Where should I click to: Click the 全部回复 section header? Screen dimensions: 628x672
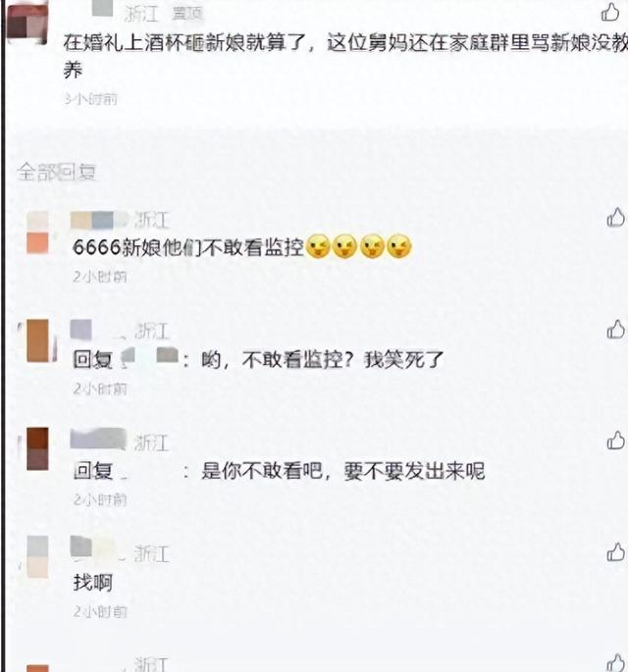56,173
